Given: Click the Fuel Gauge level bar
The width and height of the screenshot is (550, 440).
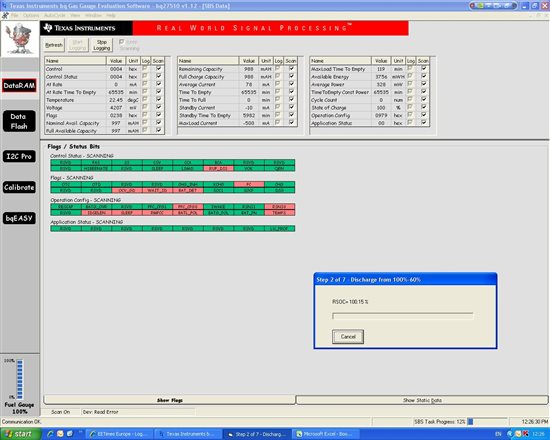Looking at the screenshot, I should pyautogui.click(x=20, y=379).
